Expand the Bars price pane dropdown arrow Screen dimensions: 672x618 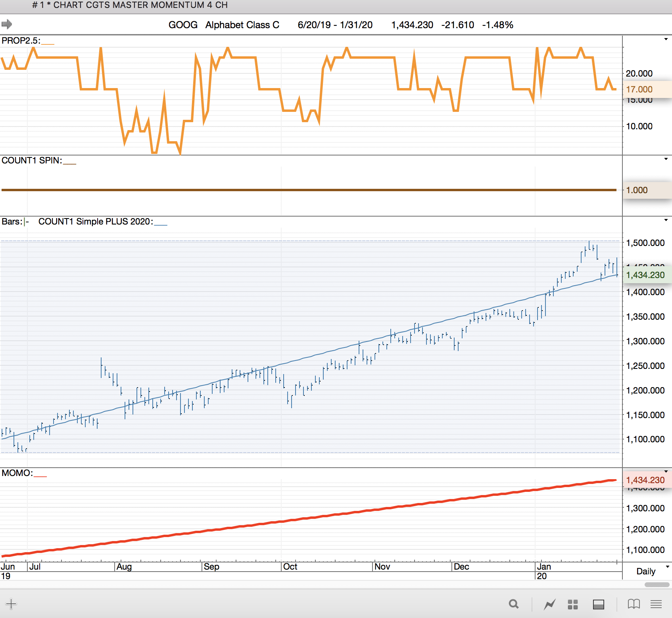click(666, 220)
